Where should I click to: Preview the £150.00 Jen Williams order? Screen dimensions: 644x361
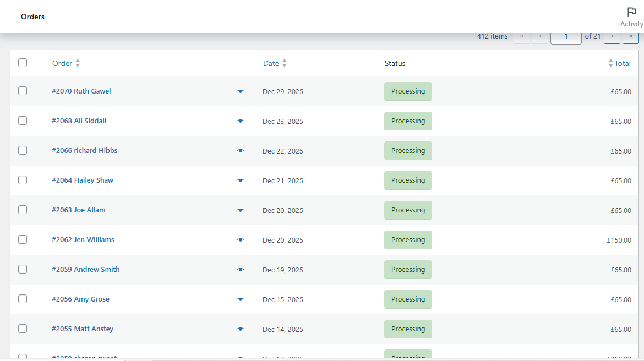pyautogui.click(x=241, y=240)
